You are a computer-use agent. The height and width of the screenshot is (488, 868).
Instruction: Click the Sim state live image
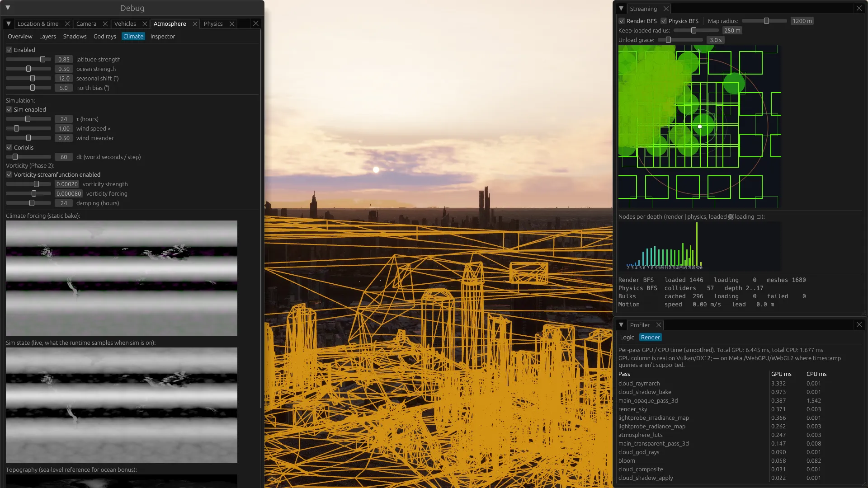click(122, 405)
